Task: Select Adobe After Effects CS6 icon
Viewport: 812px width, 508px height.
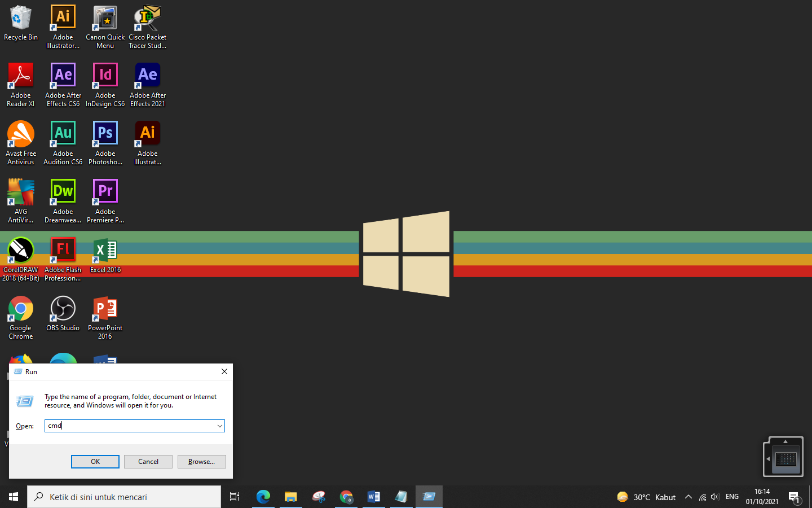Action: [63, 85]
